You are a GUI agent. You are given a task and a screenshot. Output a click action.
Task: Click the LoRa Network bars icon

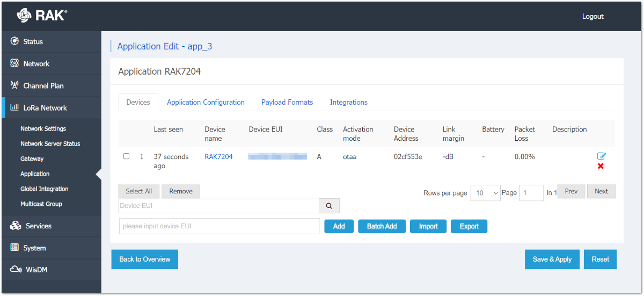click(14, 107)
